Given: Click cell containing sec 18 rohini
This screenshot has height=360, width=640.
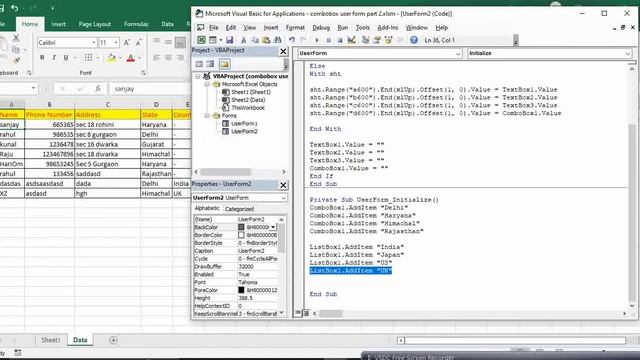Looking at the screenshot, I should coord(107,124).
